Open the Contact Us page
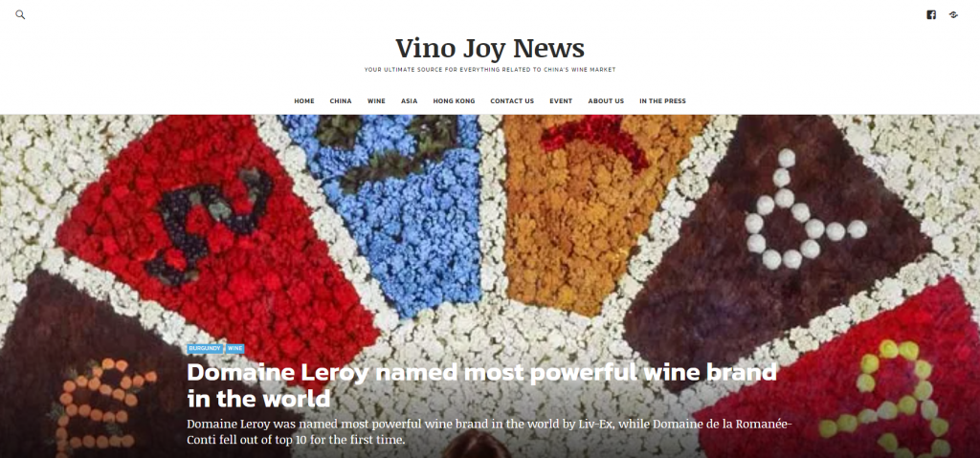980x458 pixels. [512, 101]
